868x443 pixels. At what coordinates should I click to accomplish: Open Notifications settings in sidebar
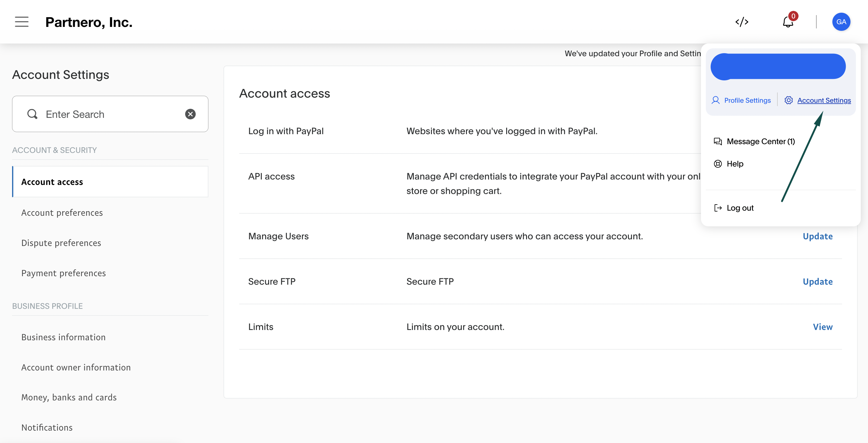47,428
